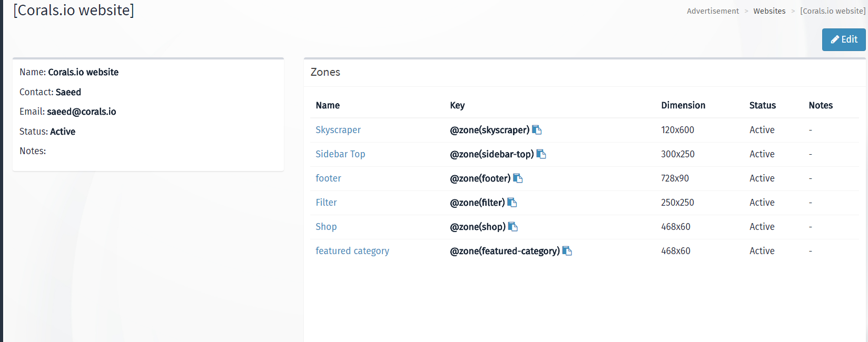Select the 468x60 dimension in Shop row
This screenshot has width=868, height=342.
click(x=676, y=227)
